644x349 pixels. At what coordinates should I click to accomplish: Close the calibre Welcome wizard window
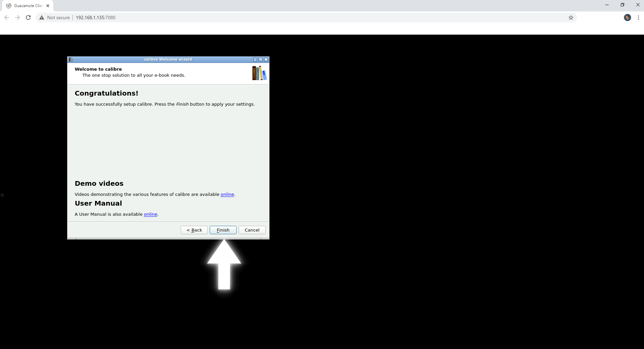click(x=266, y=60)
